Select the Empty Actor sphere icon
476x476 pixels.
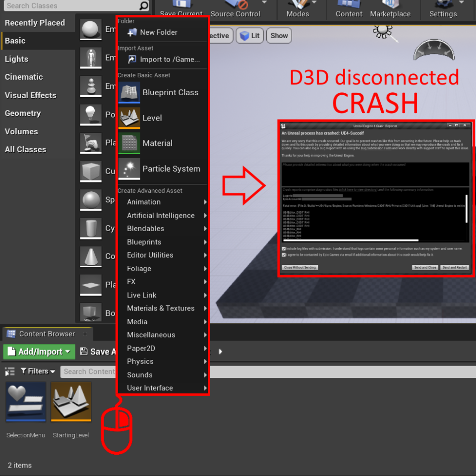[x=91, y=29]
